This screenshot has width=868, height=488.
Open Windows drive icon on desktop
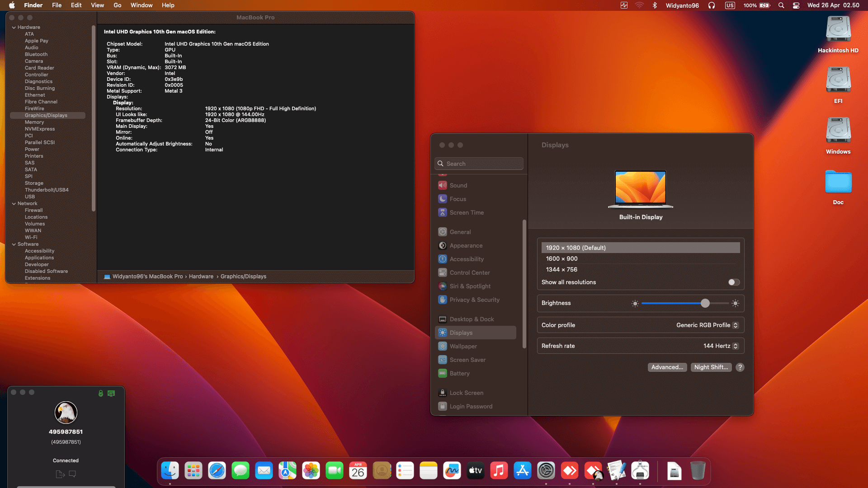[838, 131]
